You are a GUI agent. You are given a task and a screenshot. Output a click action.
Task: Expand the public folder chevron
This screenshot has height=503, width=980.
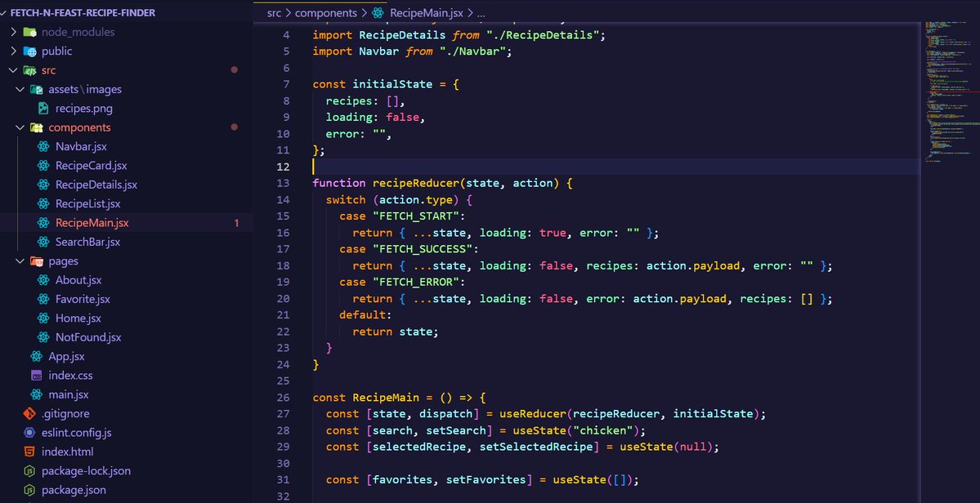pyautogui.click(x=14, y=51)
